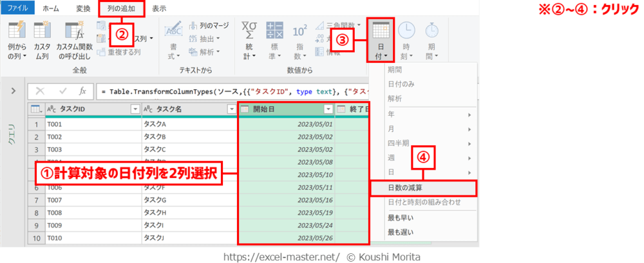Open the 三角関数 dropdown

(x=338, y=26)
